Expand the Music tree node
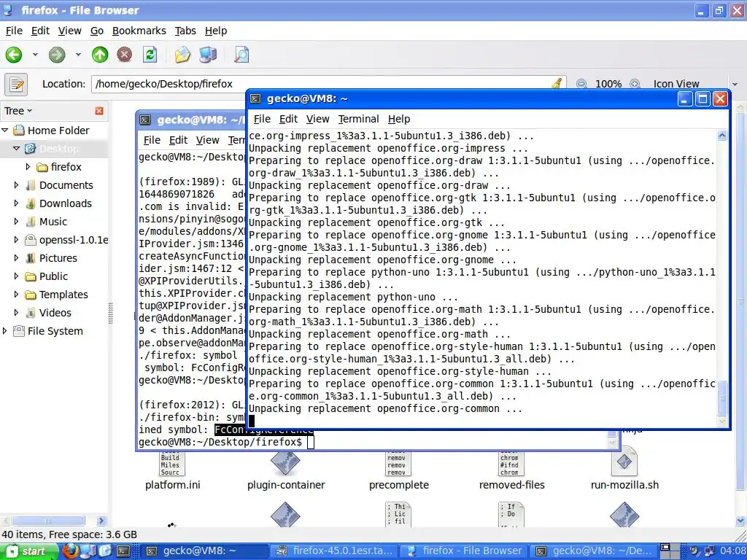Viewport: 747px width, 560px height. point(16,222)
